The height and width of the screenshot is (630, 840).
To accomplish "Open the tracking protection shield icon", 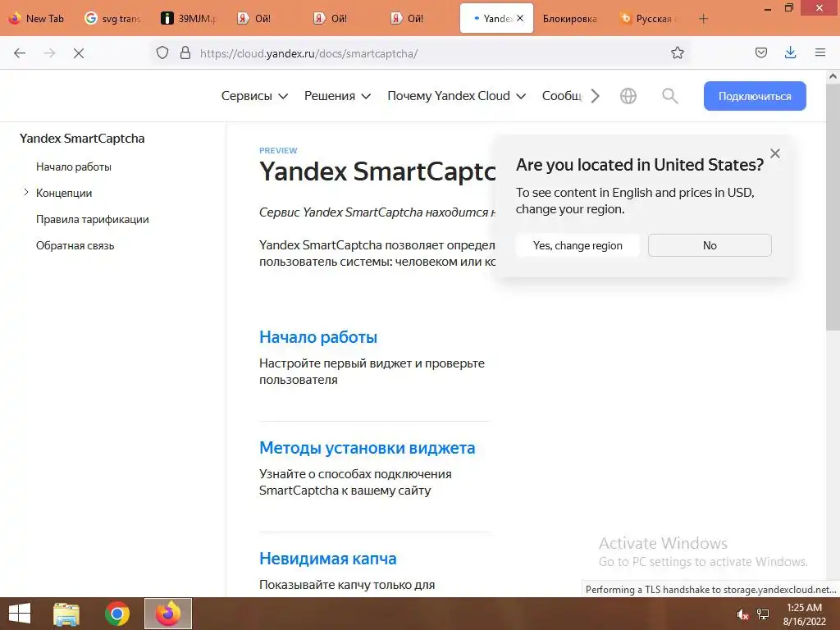I will [x=162, y=52].
